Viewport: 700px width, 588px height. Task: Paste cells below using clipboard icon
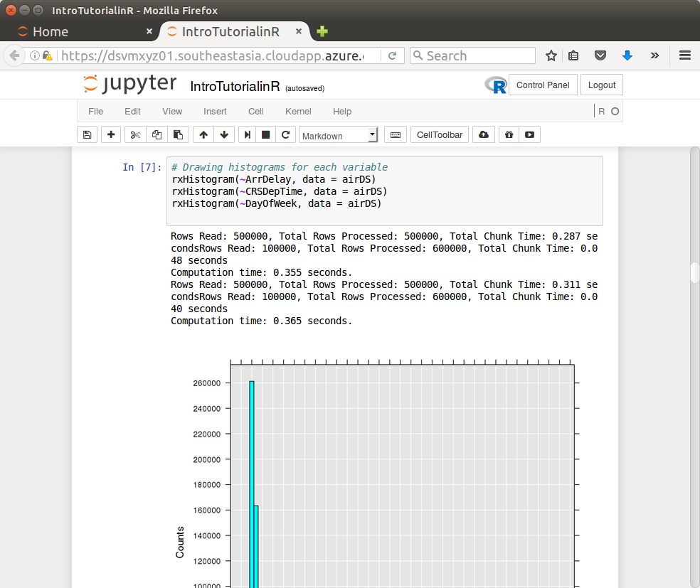tap(178, 134)
